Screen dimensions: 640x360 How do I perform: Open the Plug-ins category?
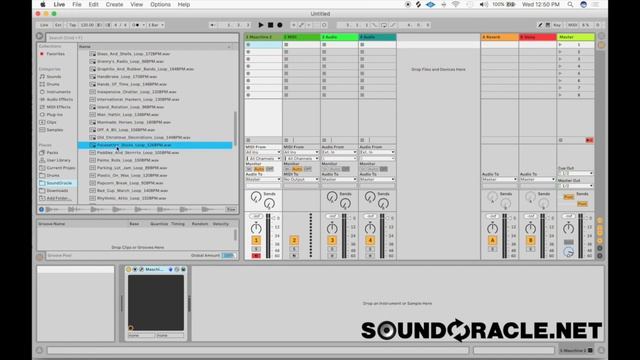coord(55,115)
